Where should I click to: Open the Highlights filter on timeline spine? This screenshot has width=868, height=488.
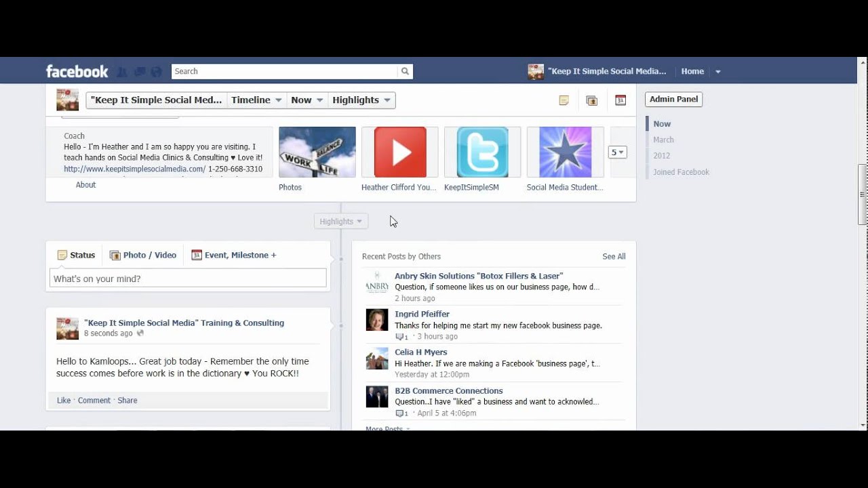(x=341, y=222)
